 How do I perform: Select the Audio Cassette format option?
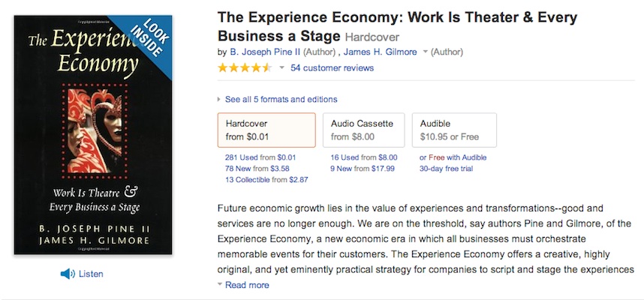[x=364, y=130]
